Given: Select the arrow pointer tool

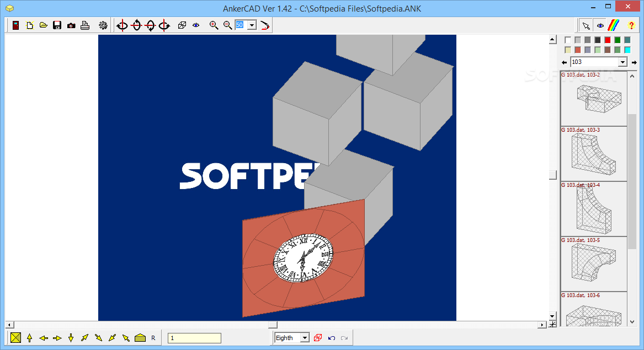Looking at the screenshot, I should point(586,26).
